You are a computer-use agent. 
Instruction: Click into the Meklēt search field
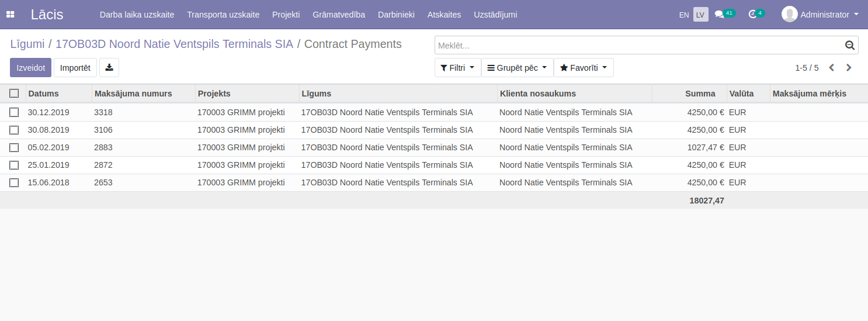click(637, 45)
